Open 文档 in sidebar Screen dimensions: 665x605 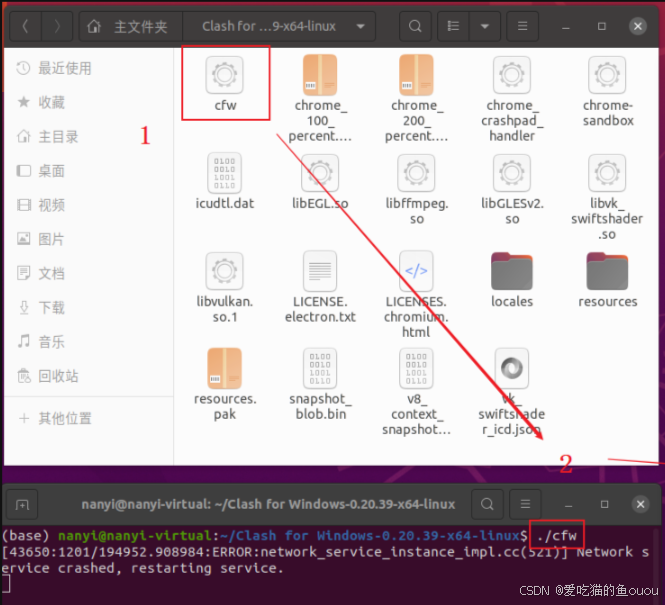point(88,273)
